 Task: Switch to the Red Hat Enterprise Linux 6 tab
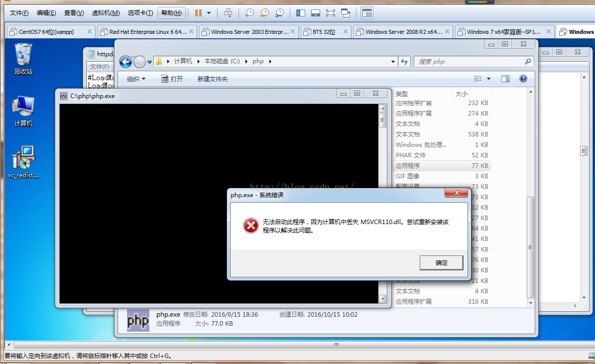148,32
